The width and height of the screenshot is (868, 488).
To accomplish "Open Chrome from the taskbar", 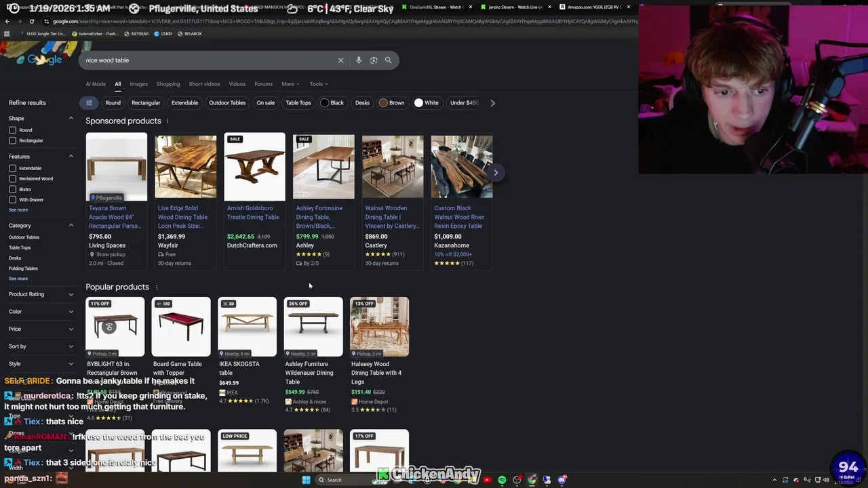I will click(x=532, y=480).
